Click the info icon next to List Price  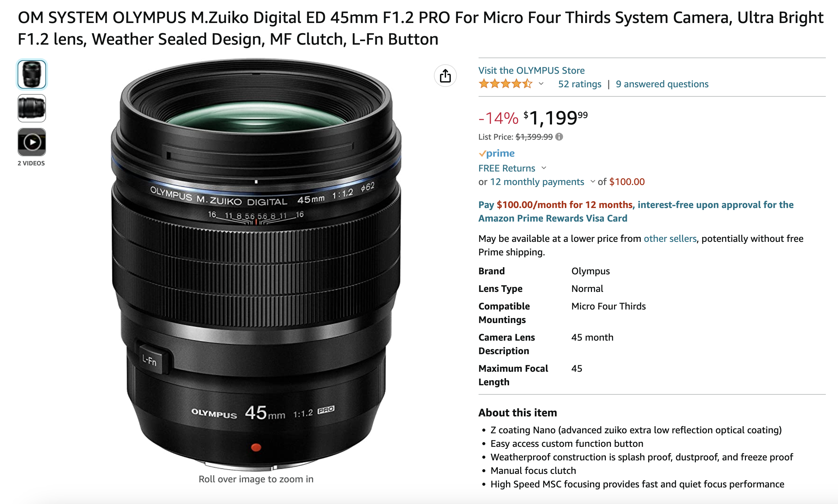coord(559,137)
